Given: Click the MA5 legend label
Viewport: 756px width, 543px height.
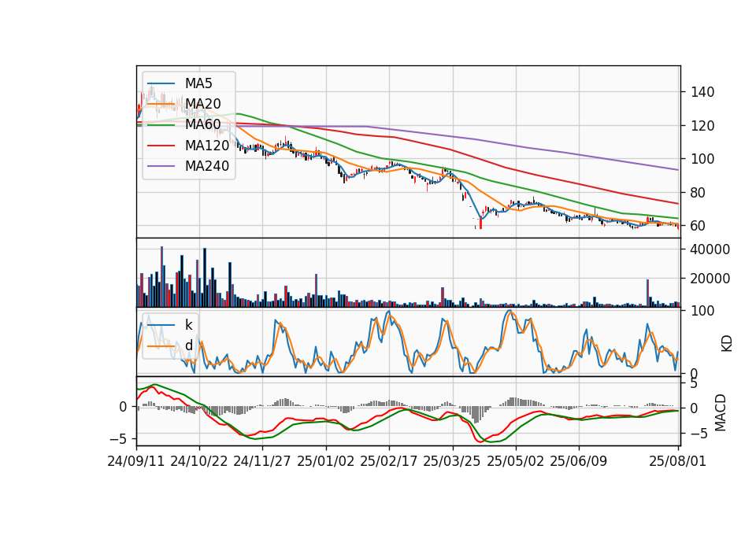Looking at the screenshot, I should point(198,83).
